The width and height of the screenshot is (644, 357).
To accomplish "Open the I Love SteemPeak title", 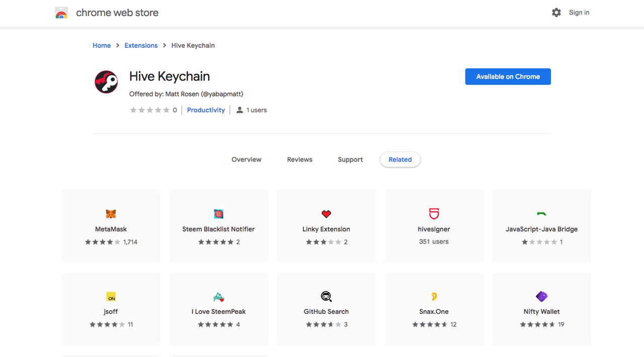I will point(218,312).
